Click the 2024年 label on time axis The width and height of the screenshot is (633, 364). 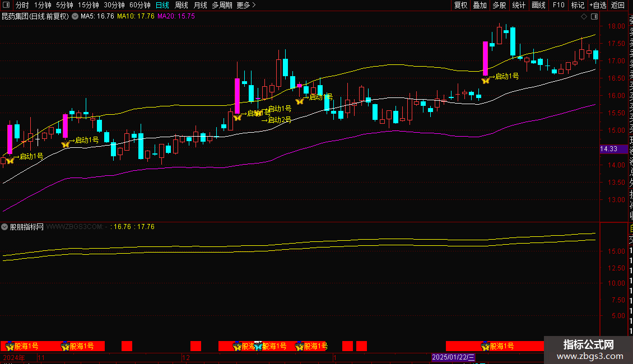pyautogui.click(x=14, y=357)
